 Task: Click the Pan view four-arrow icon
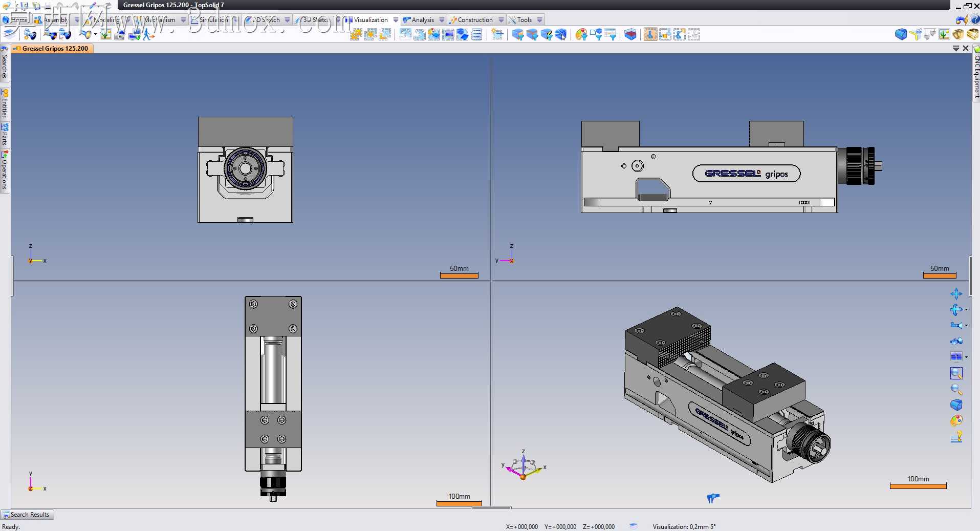[x=956, y=294]
